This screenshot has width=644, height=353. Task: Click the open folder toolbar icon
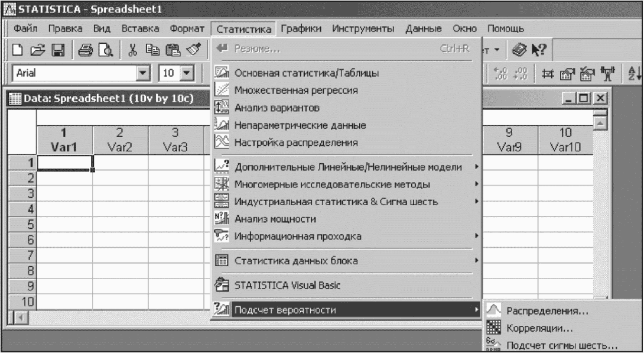tap(37, 50)
